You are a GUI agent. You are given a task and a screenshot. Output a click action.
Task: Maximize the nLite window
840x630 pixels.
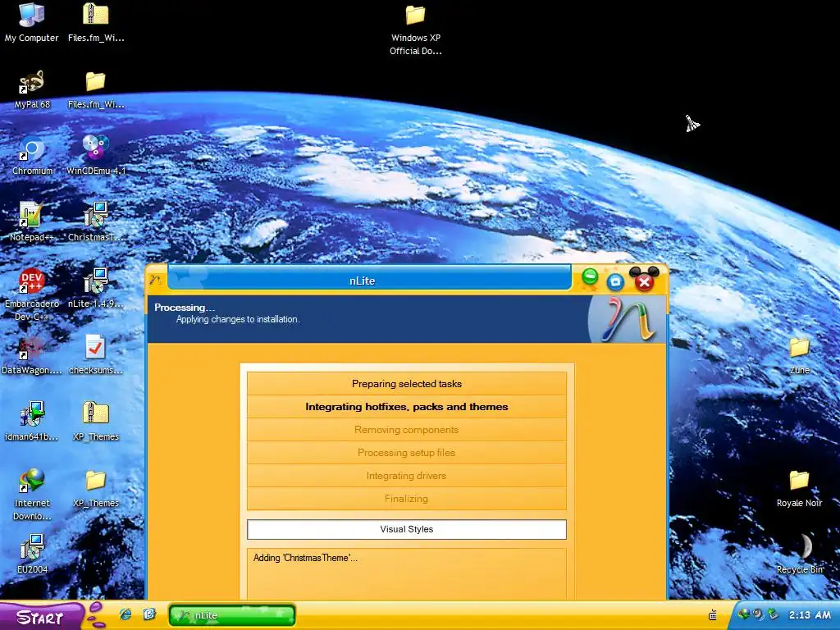(615, 281)
